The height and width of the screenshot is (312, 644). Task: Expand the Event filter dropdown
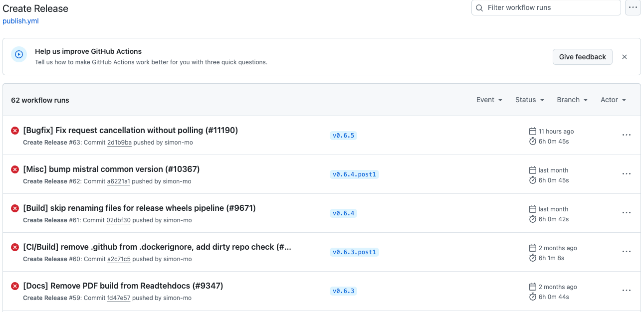[489, 100]
